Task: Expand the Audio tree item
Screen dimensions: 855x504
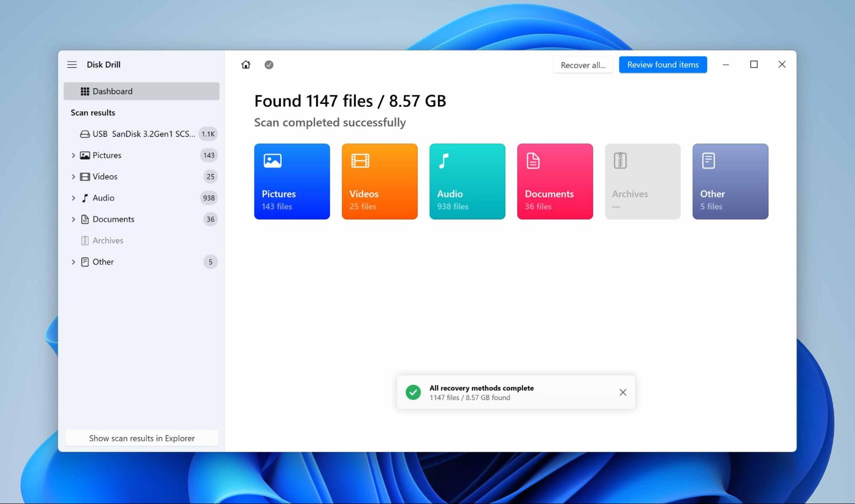Action: pos(73,198)
